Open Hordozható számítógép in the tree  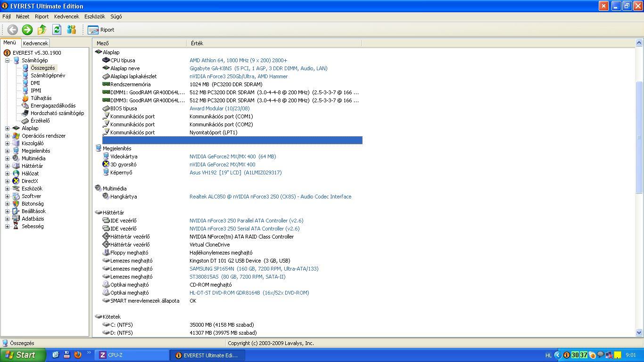coord(57,113)
